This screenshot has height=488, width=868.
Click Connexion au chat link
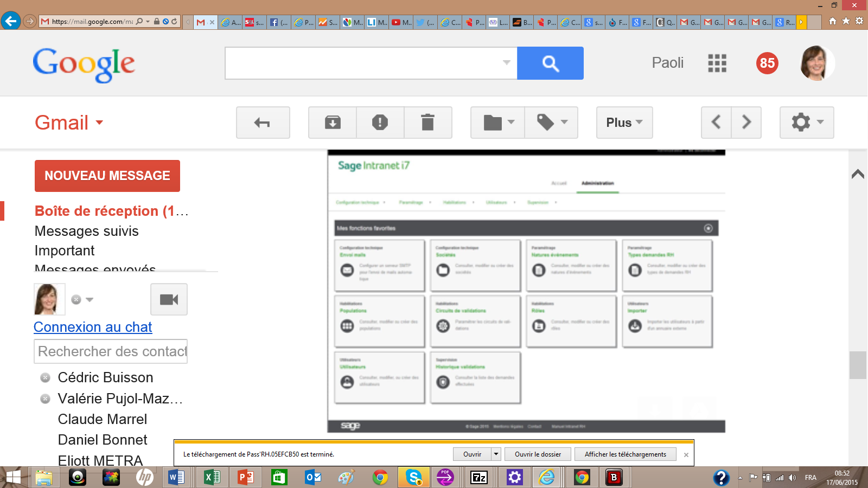point(93,327)
